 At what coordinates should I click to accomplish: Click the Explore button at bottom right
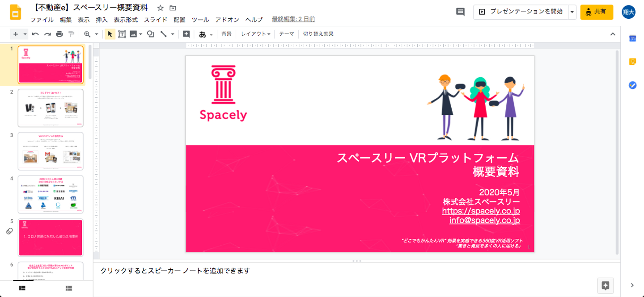(x=606, y=285)
